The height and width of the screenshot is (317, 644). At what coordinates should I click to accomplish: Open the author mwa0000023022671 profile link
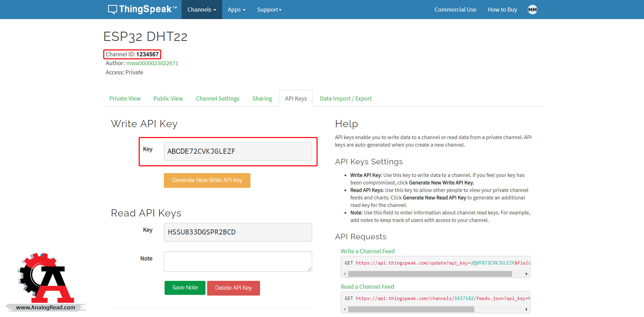[152, 63]
